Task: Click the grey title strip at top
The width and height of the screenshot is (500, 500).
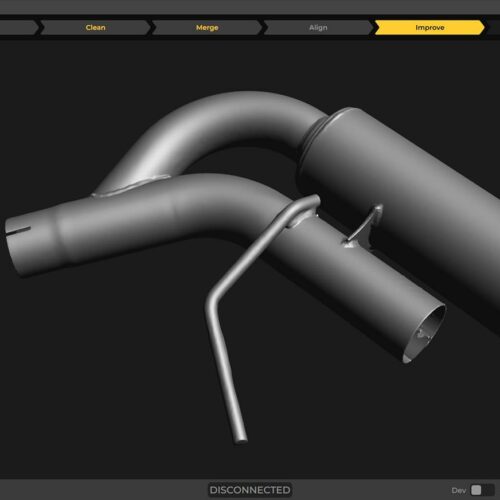Action: 250,7
